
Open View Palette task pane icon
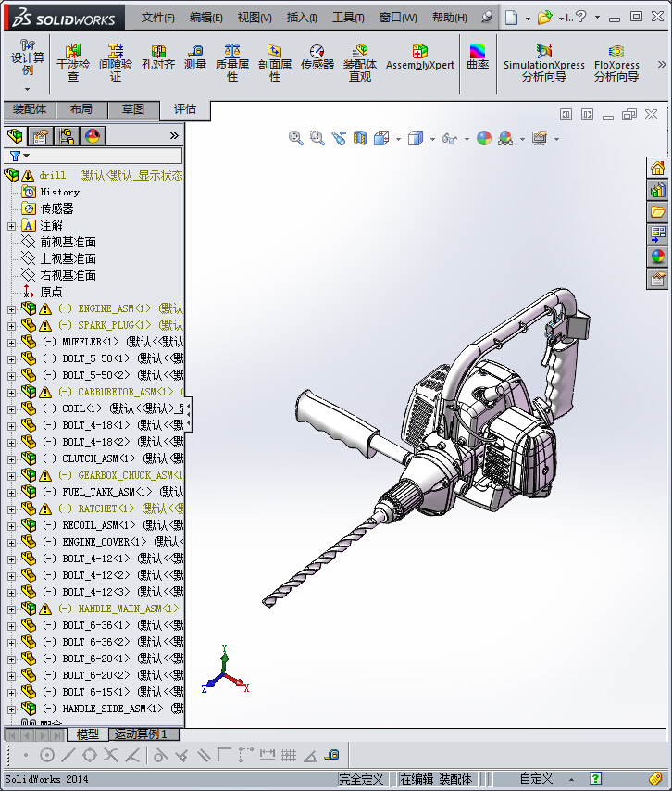657,233
